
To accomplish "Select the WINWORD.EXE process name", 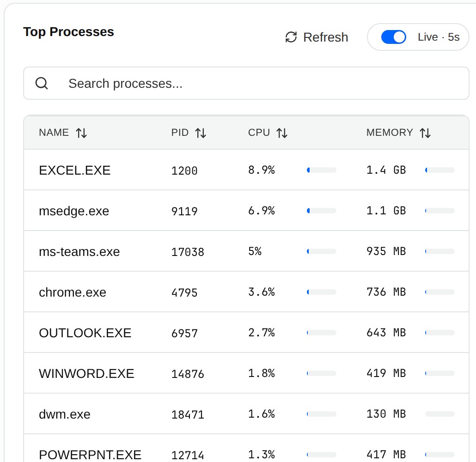I will [86, 374].
